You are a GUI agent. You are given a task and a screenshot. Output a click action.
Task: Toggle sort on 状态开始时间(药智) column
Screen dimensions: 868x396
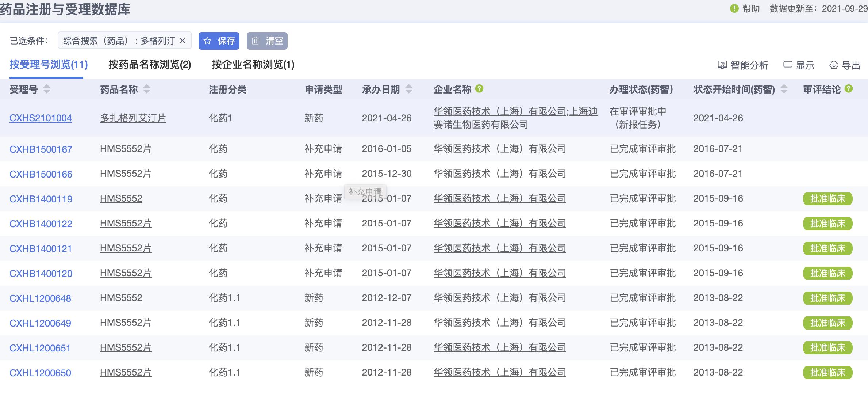783,89
